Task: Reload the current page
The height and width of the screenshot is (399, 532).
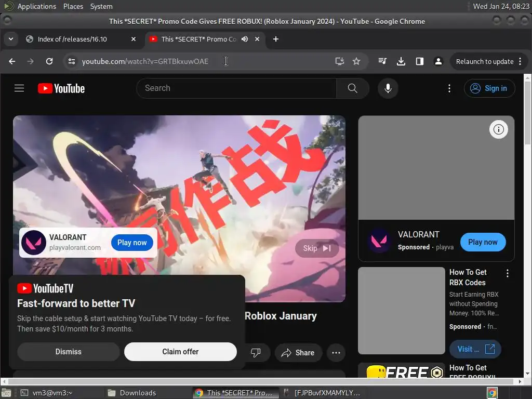Action: (x=49, y=61)
